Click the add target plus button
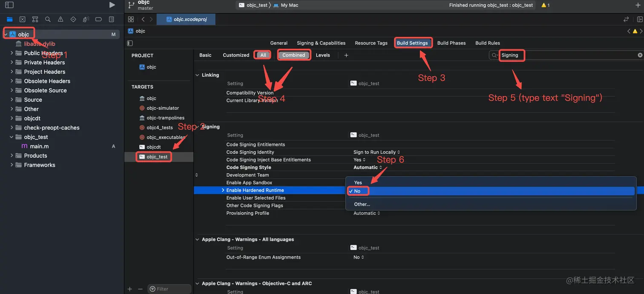The image size is (644, 294). [x=130, y=289]
